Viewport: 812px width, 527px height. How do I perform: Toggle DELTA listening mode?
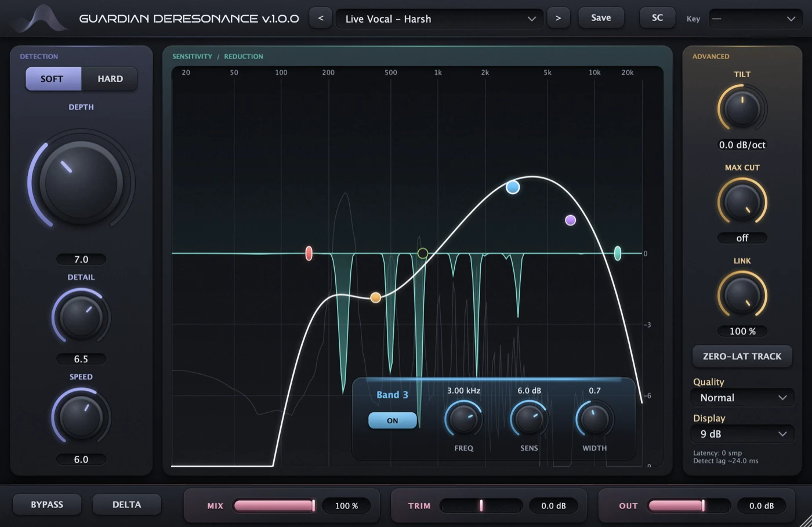tap(126, 504)
